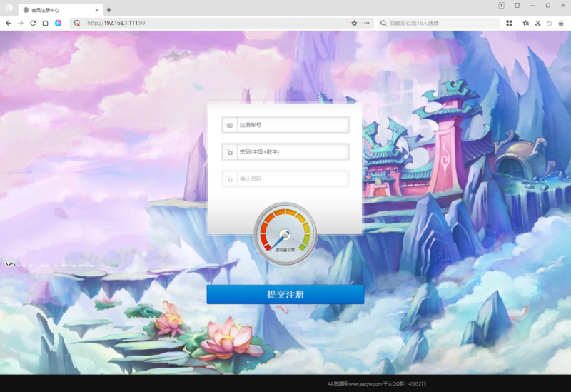The image size is (571, 392).
Task: View site security shield info
Action: click(77, 23)
